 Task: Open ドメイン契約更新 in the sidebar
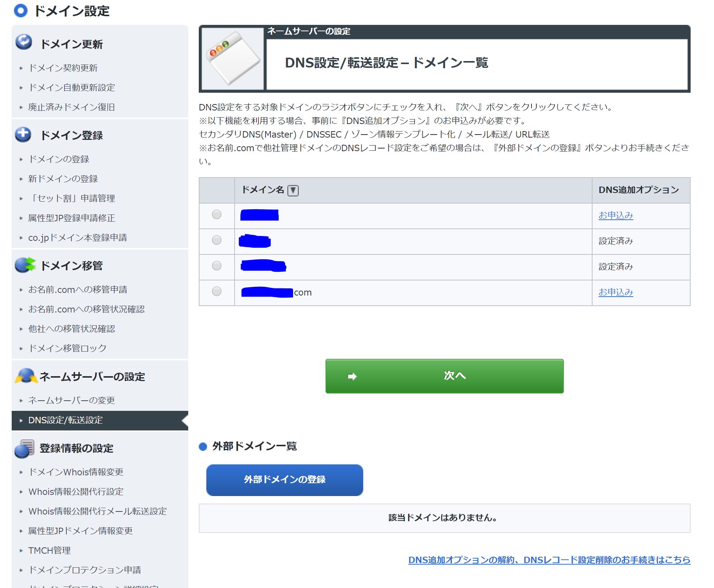click(x=63, y=68)
